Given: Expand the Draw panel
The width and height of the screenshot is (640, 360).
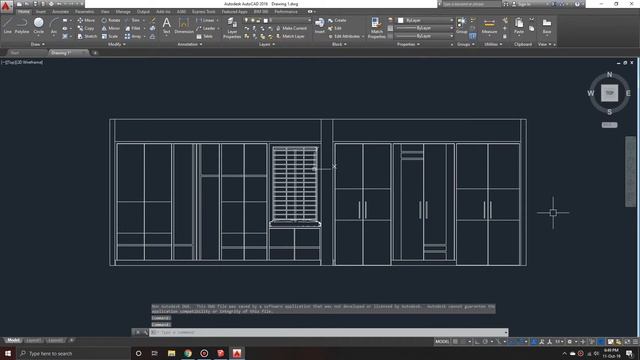Looking at the screenshot, I should pos(37,44).
